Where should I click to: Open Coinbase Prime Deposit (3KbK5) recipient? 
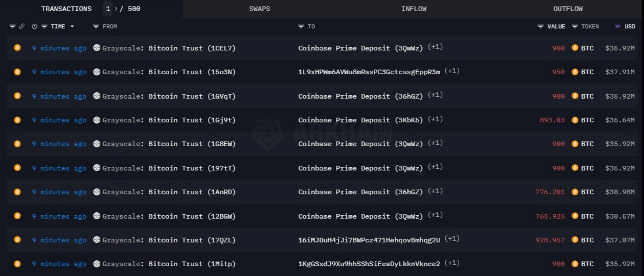(x=361, y=121)
